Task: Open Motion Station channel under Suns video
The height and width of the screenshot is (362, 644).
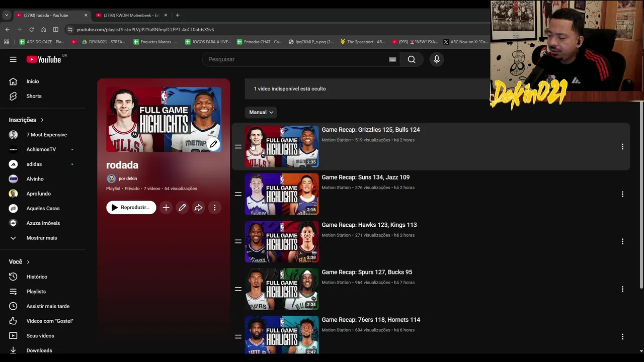Action: pyautogui.click(x=336, y=188)
